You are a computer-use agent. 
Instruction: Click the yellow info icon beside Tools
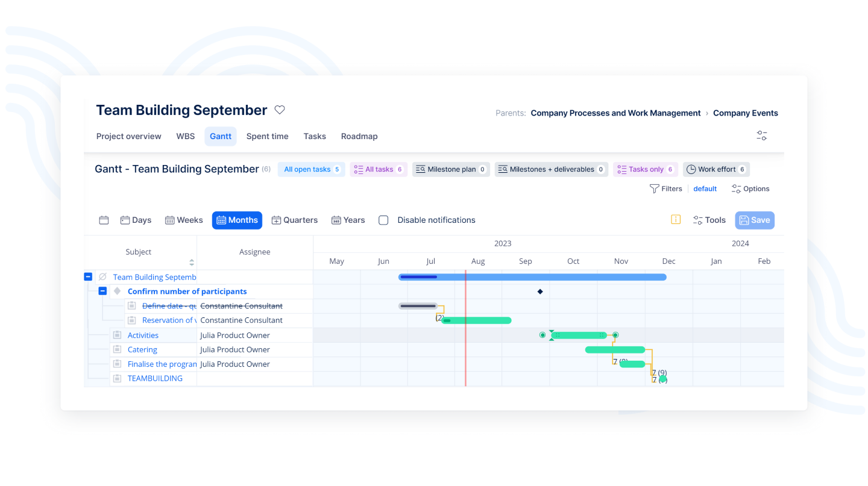click(676, 220)
